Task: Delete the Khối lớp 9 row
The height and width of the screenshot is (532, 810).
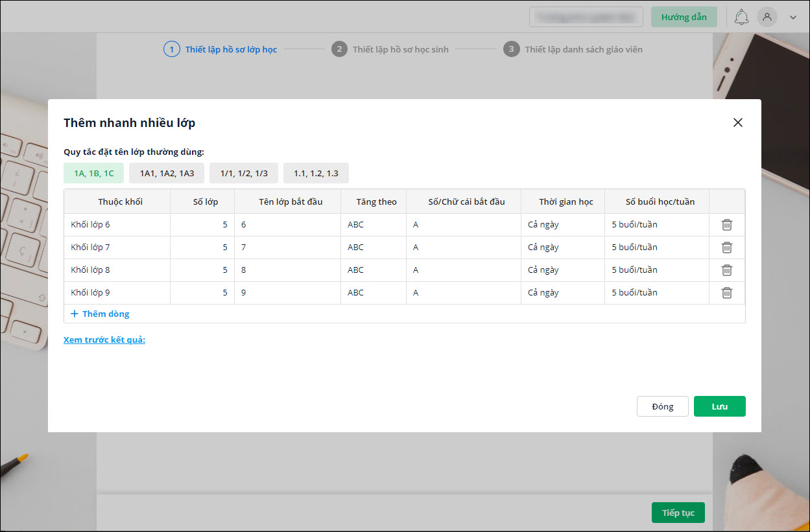Action: click(x=727, y=293)
